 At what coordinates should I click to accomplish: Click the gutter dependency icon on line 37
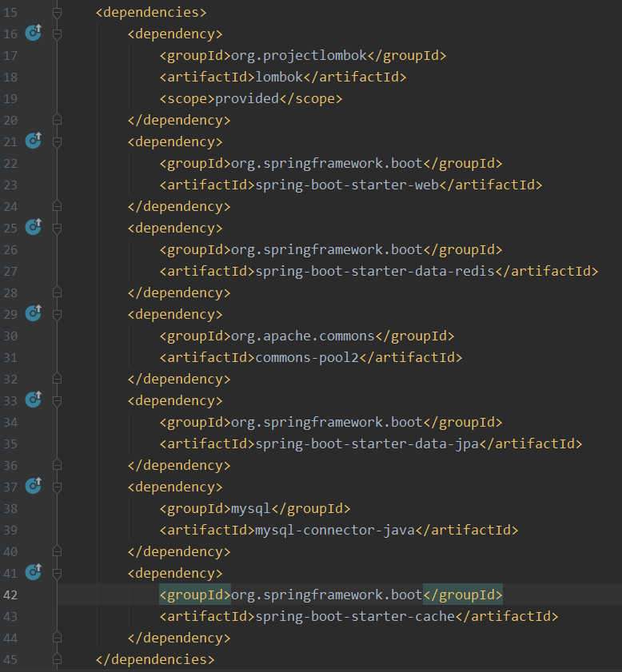(x=33, y=486)
